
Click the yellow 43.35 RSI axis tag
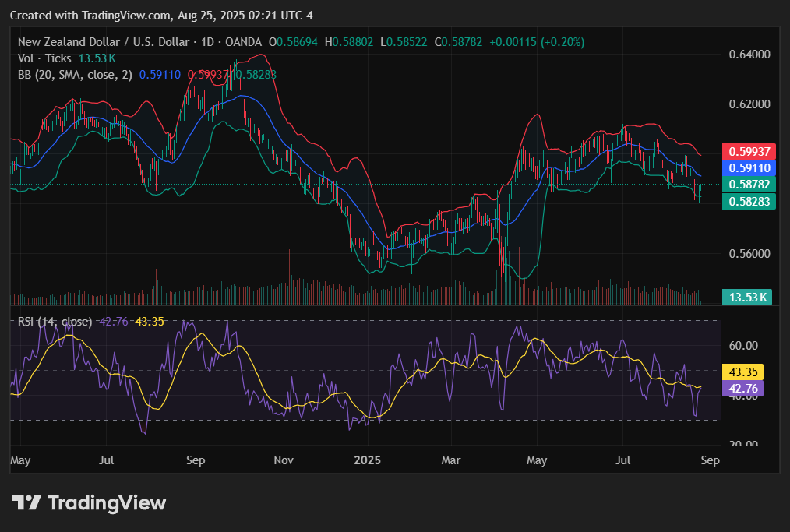(x=743, y=372)
